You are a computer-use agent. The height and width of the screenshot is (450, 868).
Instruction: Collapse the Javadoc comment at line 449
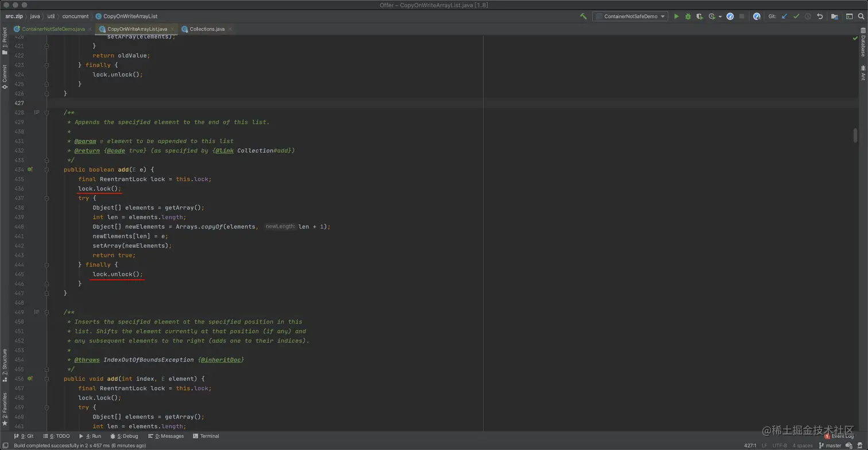47,312
